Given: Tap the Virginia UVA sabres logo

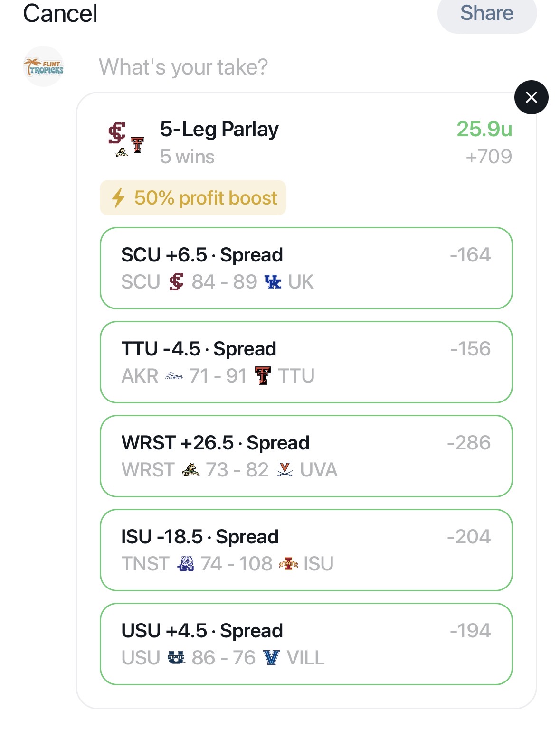Looking at the screenshot, I should (x=285, y=470).
